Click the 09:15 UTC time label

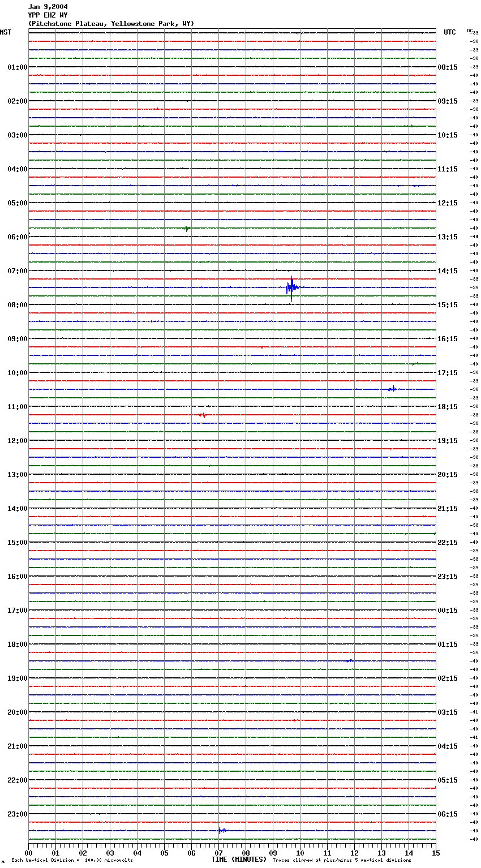click(x=448, y=101)
